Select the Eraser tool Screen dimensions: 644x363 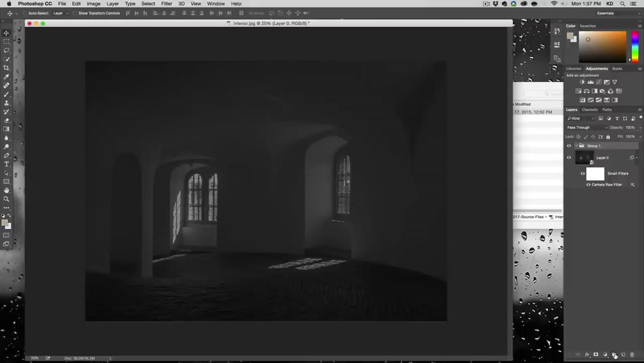[x=6, y=120]
